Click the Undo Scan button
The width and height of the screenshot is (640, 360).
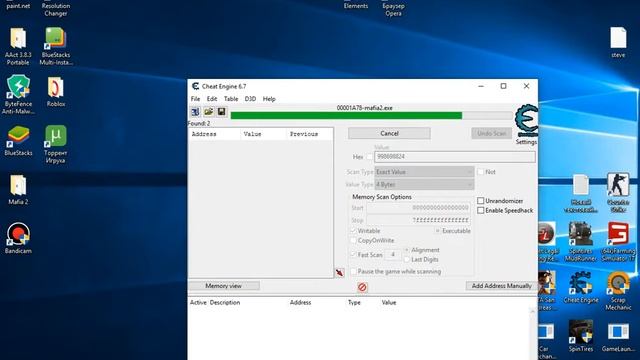491,133
